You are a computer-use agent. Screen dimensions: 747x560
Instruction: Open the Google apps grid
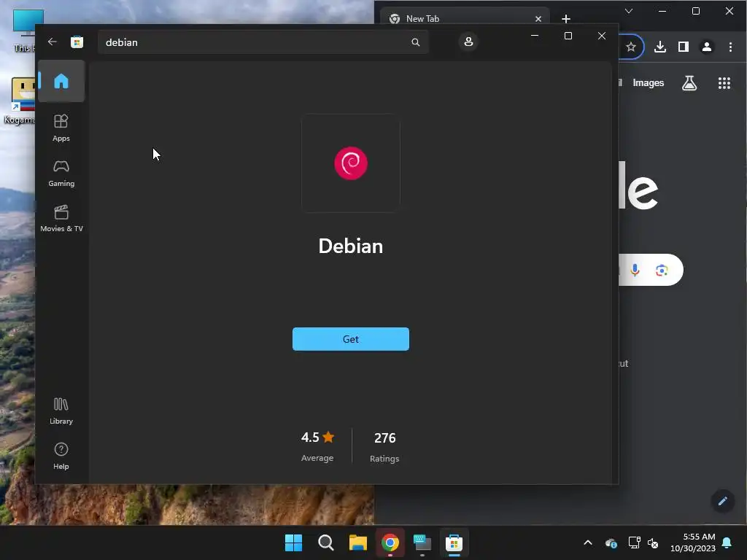(724, 83)
